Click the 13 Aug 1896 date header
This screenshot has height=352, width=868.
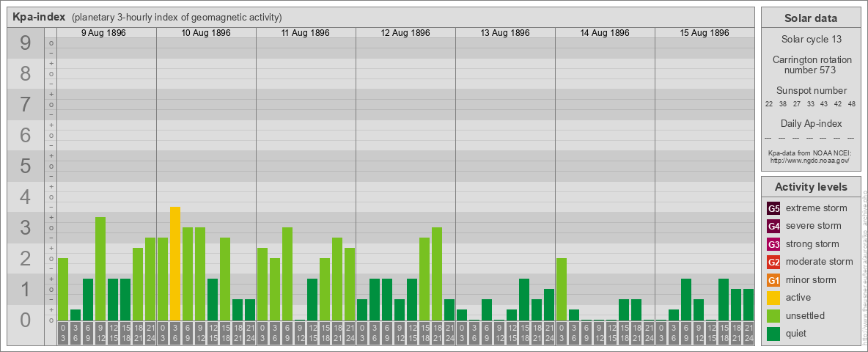pyautogui.click(x=505, y=33)
